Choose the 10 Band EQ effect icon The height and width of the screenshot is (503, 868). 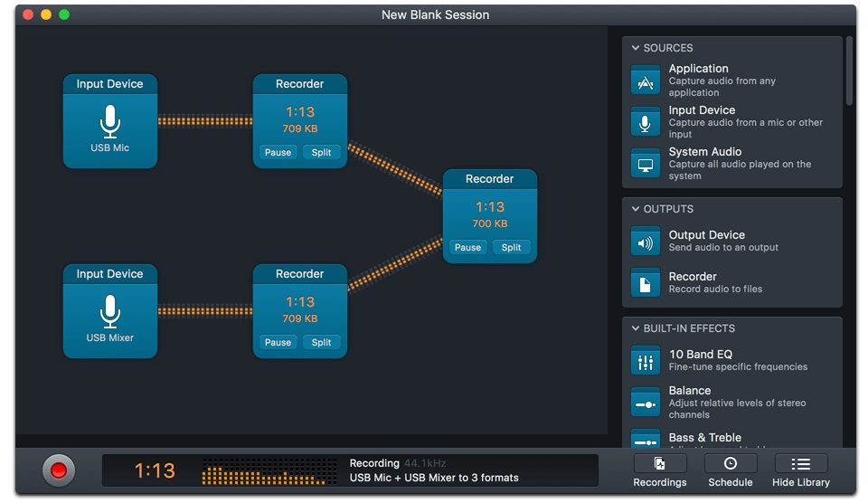645,361
